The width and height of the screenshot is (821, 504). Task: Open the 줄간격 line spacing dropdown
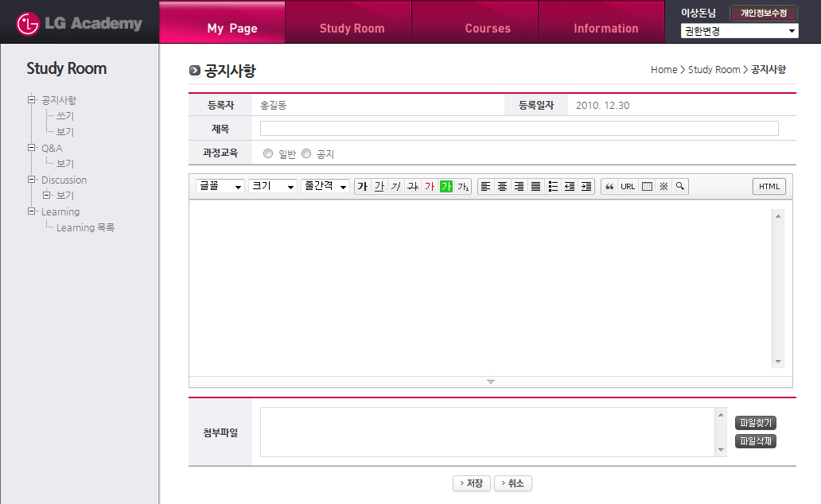[326, 186]
